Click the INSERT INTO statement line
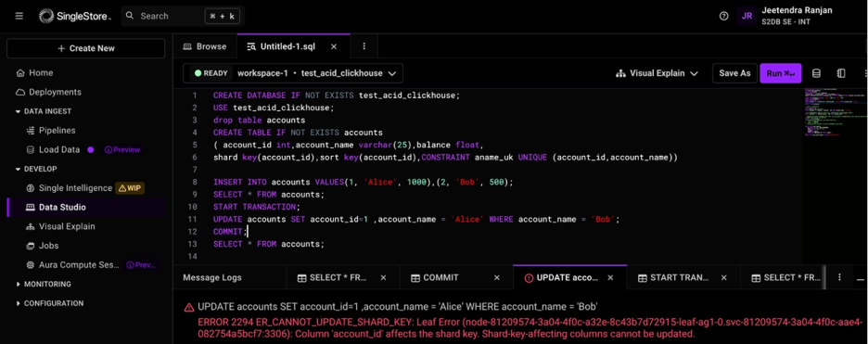 click(x=364, y=182)
